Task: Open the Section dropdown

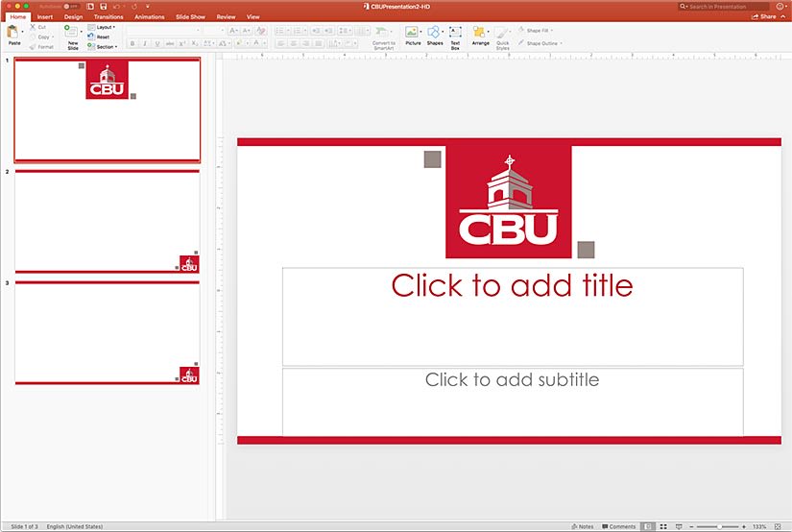Action: point(103,46)
